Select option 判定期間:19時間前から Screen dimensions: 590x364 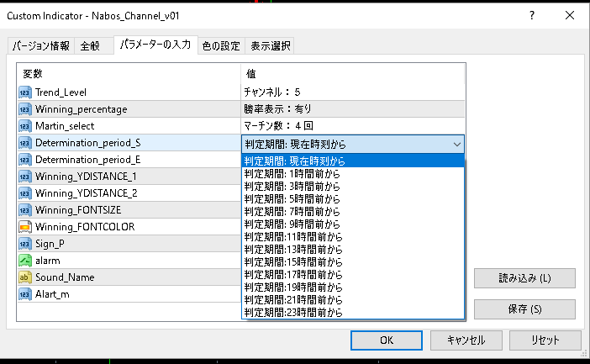352,288
